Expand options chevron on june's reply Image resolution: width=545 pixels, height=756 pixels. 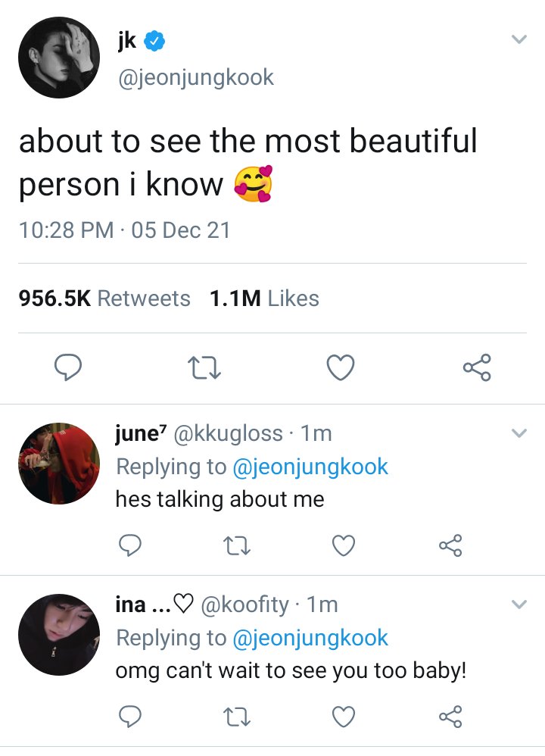(519, 433)
